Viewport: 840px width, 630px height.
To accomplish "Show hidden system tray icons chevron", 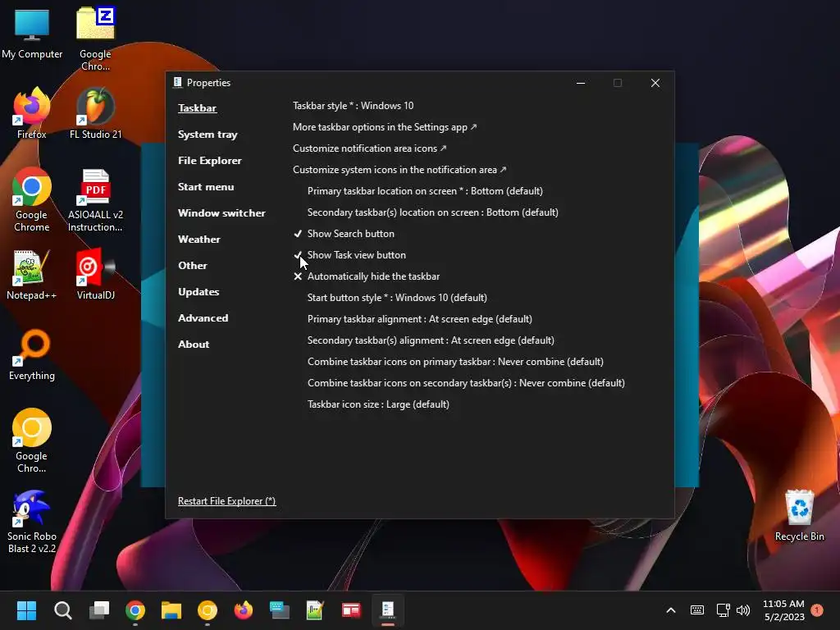I will click(671, 610).
